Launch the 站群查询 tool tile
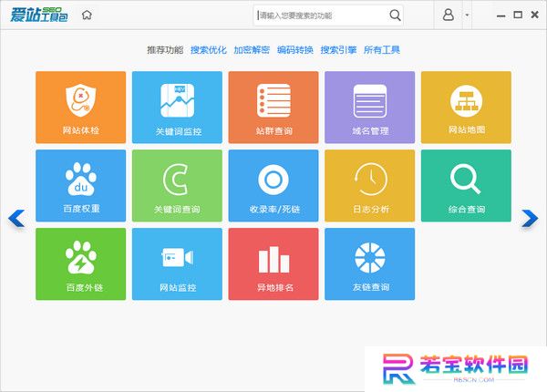Viewport: 547px width, 392px height. pos(273,108)
